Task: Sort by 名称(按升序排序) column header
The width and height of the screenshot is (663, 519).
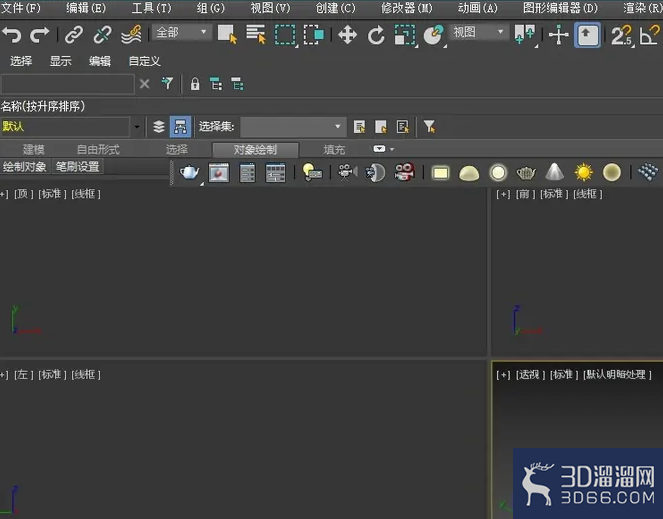Action: pyautogui.click(x=43, y=106)
